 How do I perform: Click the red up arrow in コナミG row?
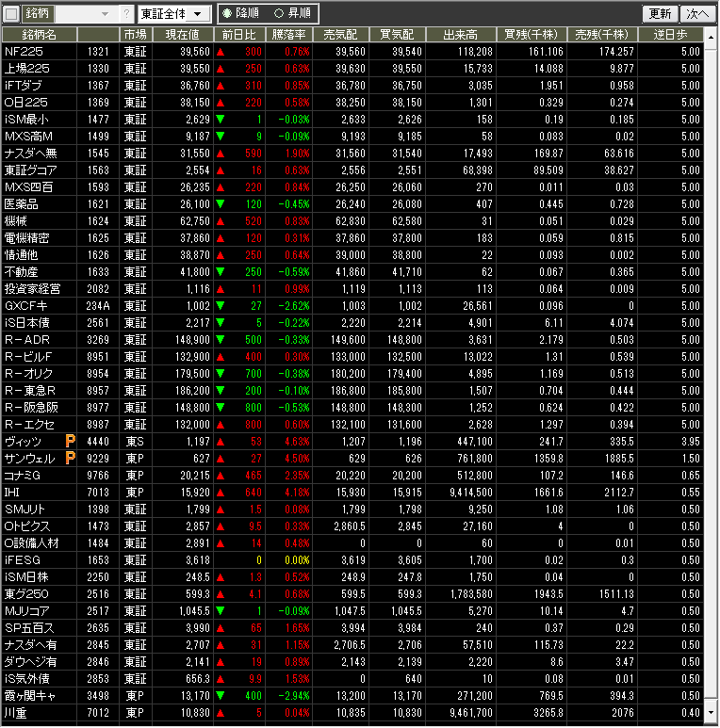point(221,476)
